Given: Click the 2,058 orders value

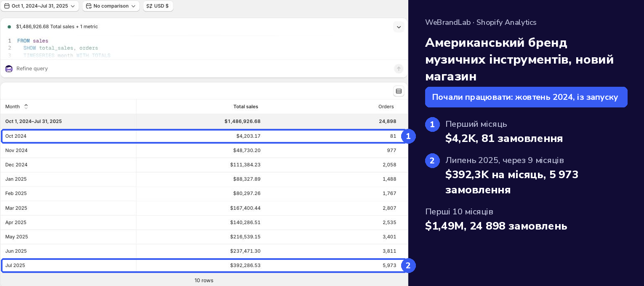Looking at the screenshot, I should click(389, 165).
